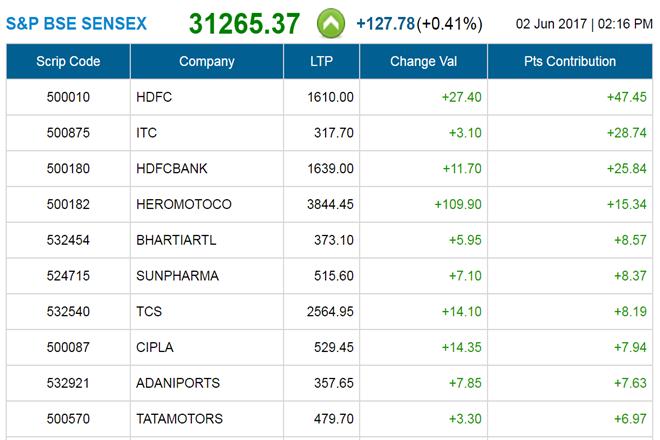Sort by Scrip Code column header
660x440 pixels.
tap(68, 62)
